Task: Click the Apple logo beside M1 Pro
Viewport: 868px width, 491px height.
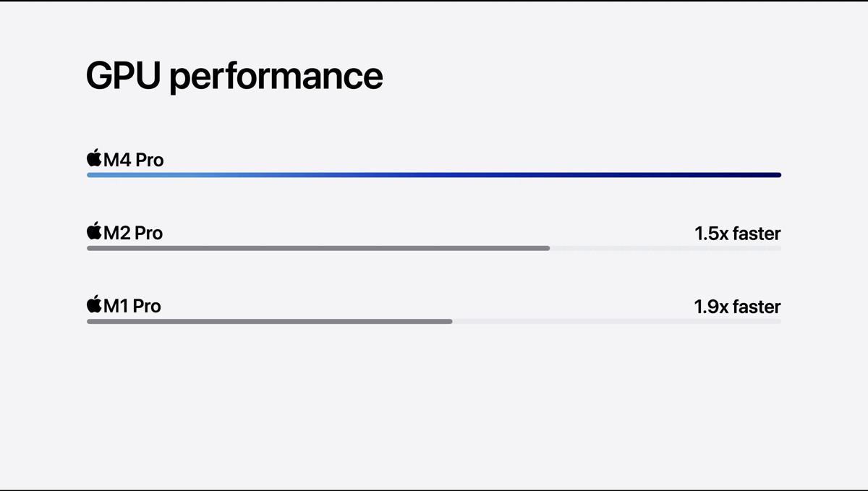Action: [x=94, y=304]
